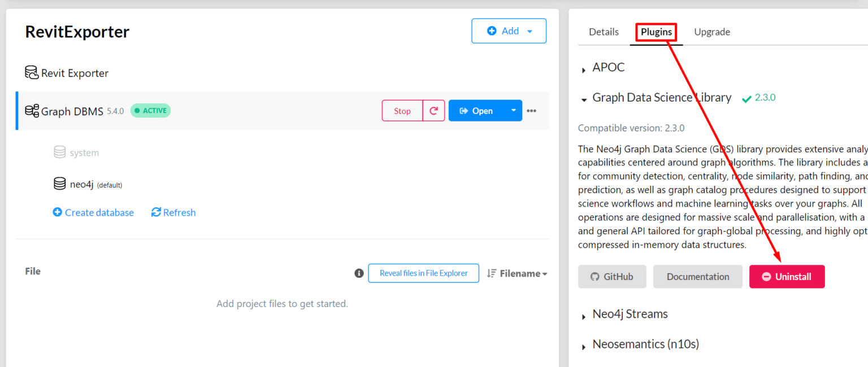The width and height of the screenshot is (868, 367).
Task: Switch to the Upgrade tab
Action: (x=712, y=32)
